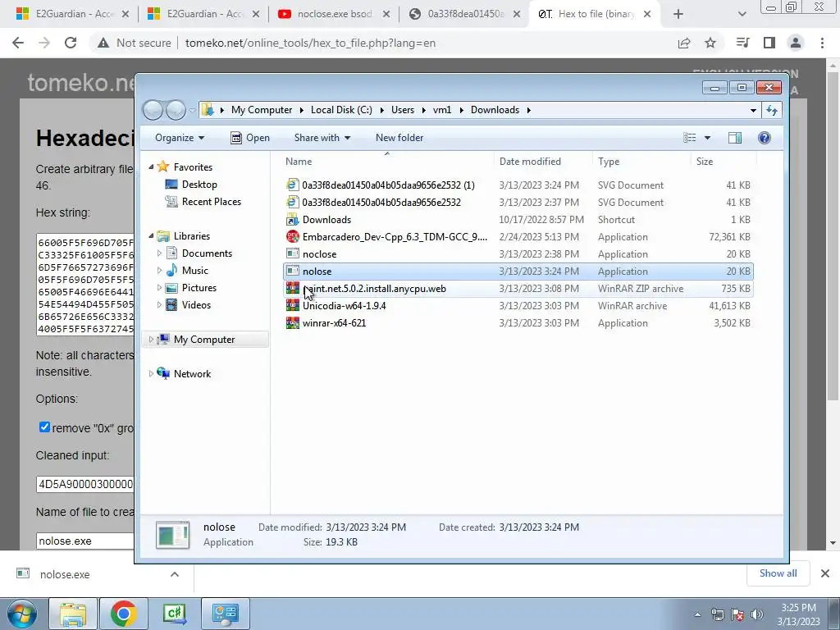Screen dimensions: 840x630
Task: Click the clock in system tray
Action: point(798,614)
